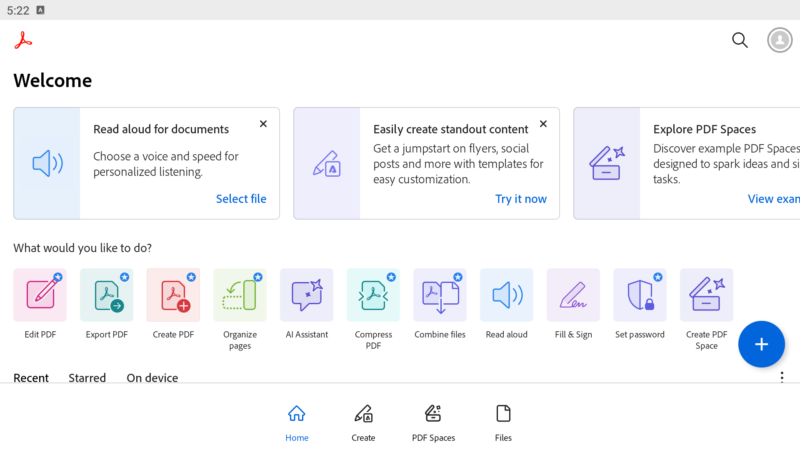Launch the Create PDF tool
Image resolution: width=800 pixels, height=450 pixels.
tap(173, 295)
